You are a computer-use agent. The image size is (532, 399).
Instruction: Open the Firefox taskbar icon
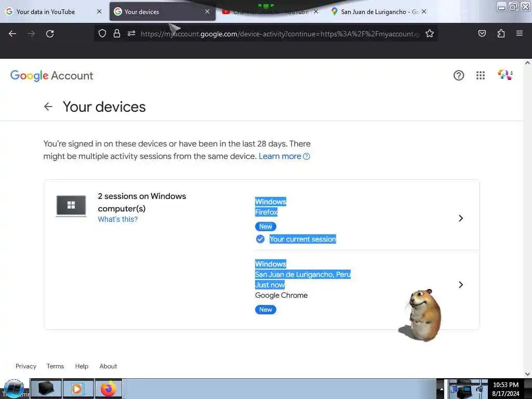[108, 389]
